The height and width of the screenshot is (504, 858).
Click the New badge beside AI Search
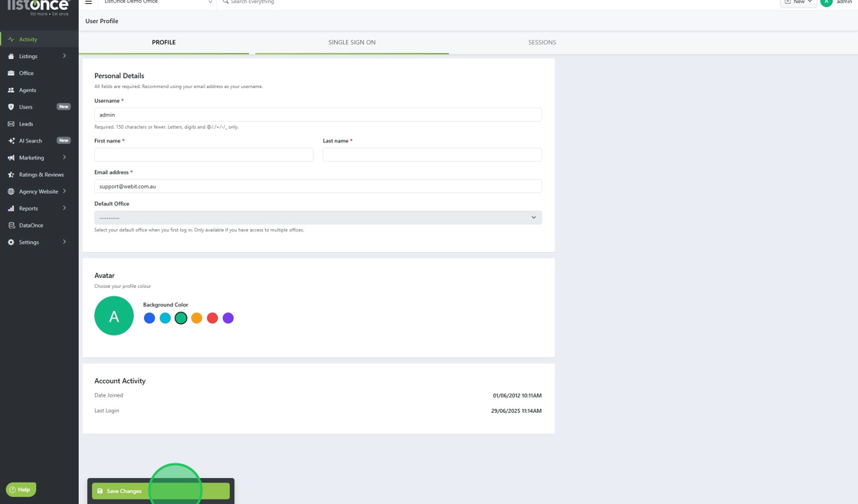point(64,141)
